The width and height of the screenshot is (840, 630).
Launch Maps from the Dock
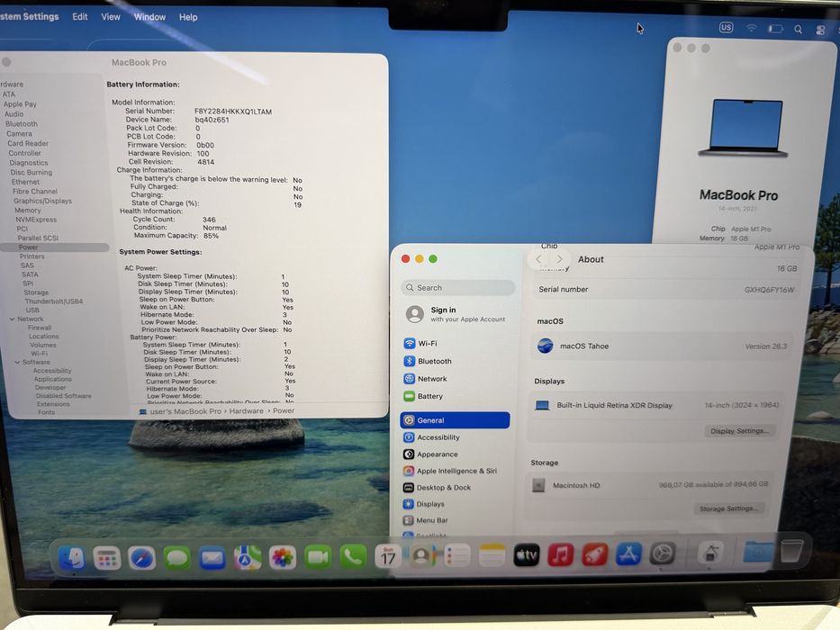(x=247, y=558)
